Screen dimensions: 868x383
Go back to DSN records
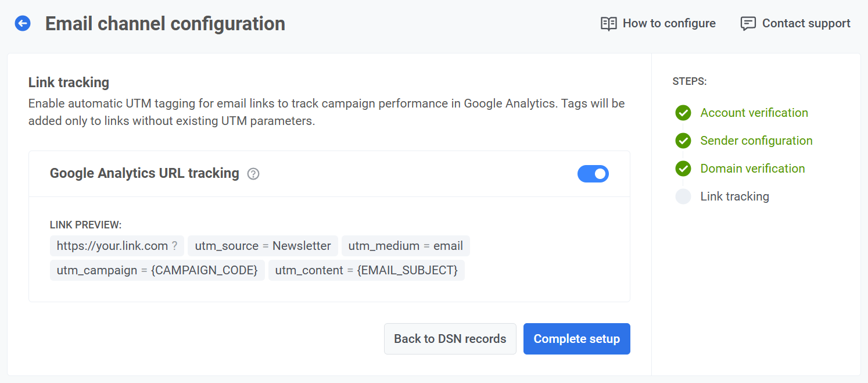click(x=450, y=339)
